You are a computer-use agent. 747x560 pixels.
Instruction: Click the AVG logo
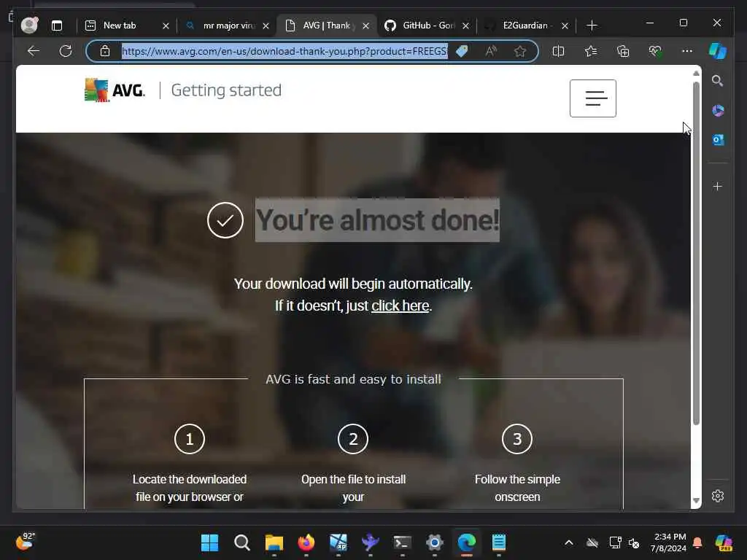pos(115,90)
